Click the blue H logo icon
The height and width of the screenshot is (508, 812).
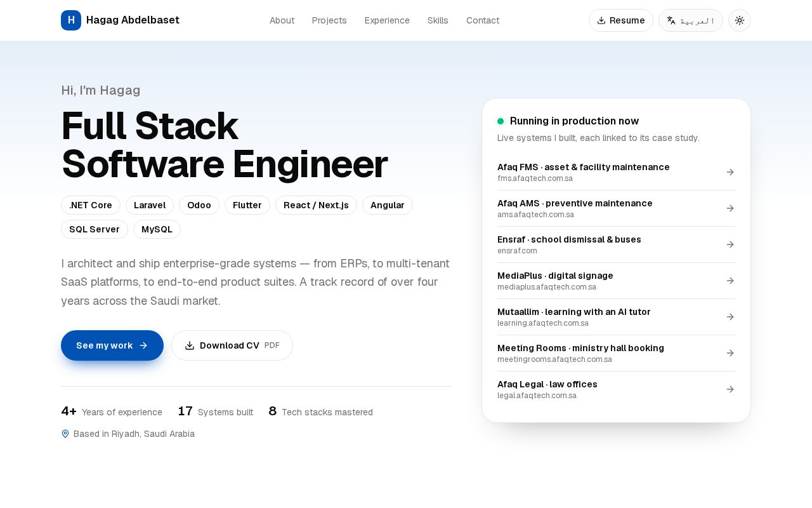[71, 20]
